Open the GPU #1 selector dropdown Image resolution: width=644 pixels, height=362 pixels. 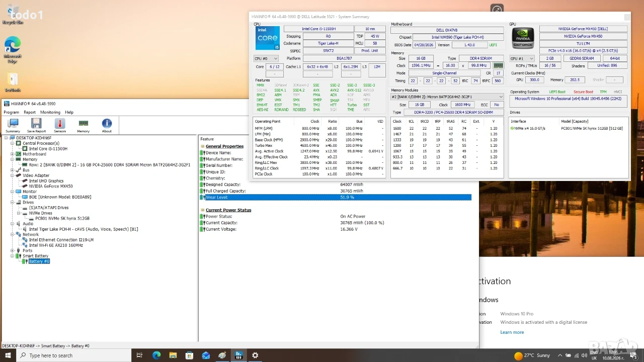[x=522, y=58]
